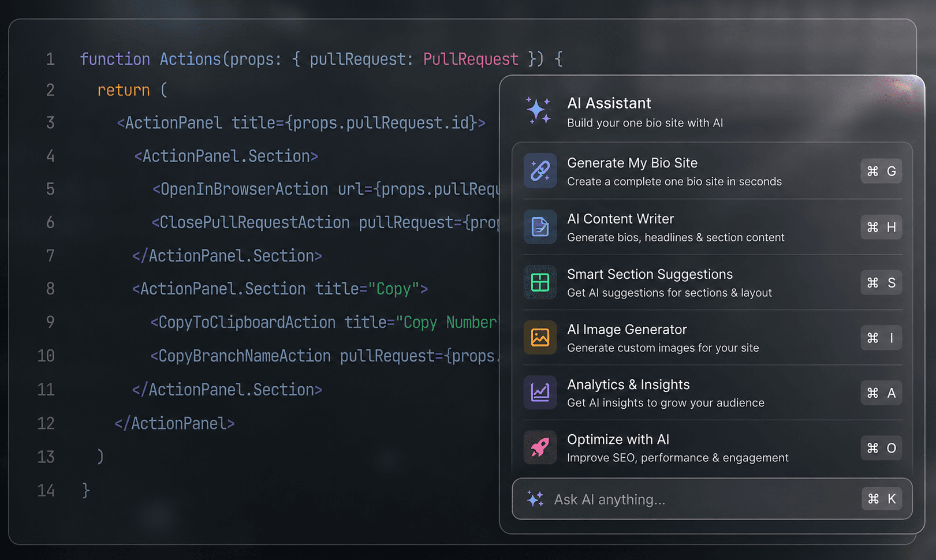Click the AI Content Writer document icon
This screenshot has height=560, width=936.
pyautogui.click(x=540, y=227)
